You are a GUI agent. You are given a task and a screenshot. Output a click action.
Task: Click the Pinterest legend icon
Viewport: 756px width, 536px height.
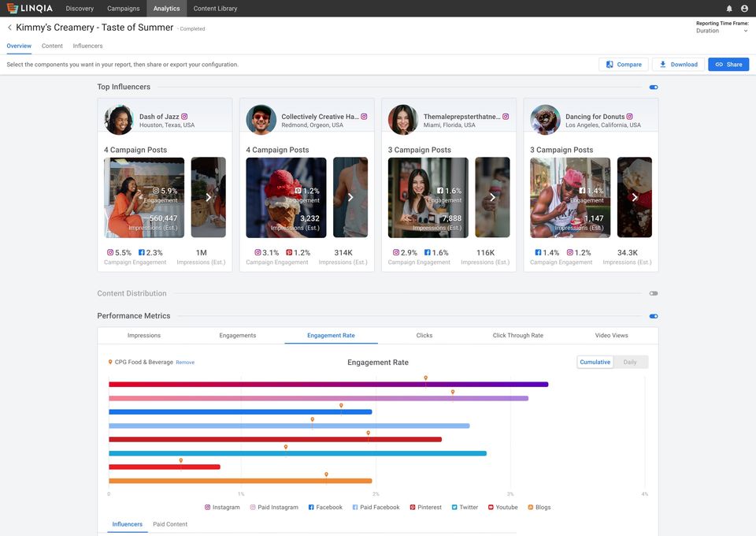coord(413,507)
